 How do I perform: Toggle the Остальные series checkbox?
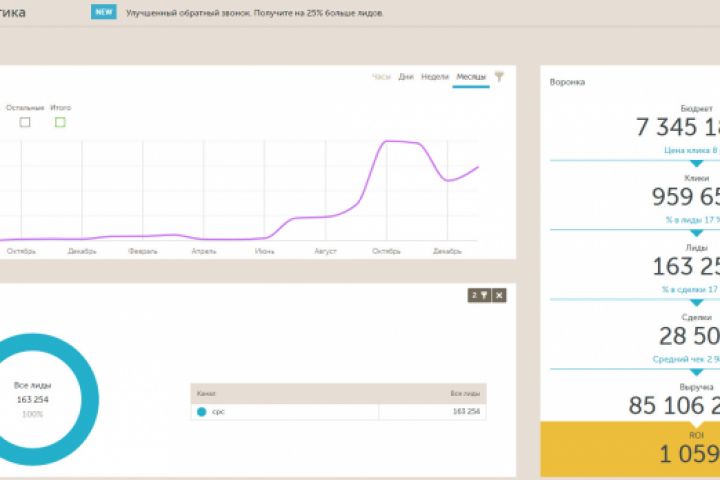tap(25, 122)
